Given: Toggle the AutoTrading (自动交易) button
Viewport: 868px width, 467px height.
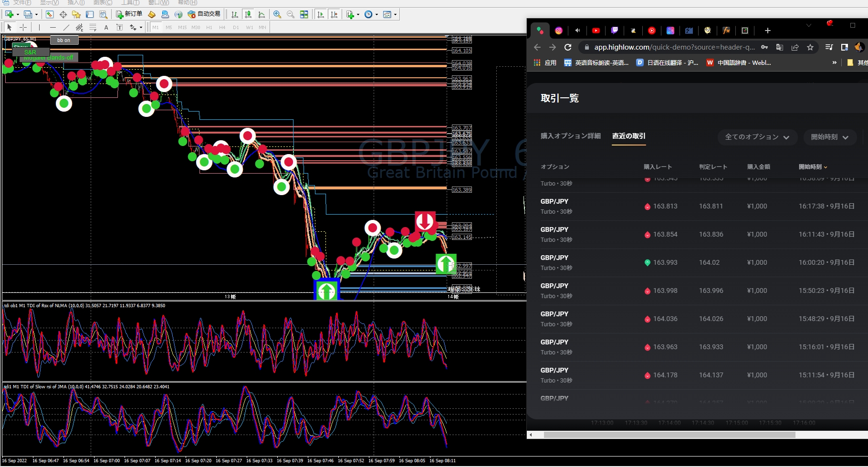Looking at the screenshot, I should [x=204, y=14].
